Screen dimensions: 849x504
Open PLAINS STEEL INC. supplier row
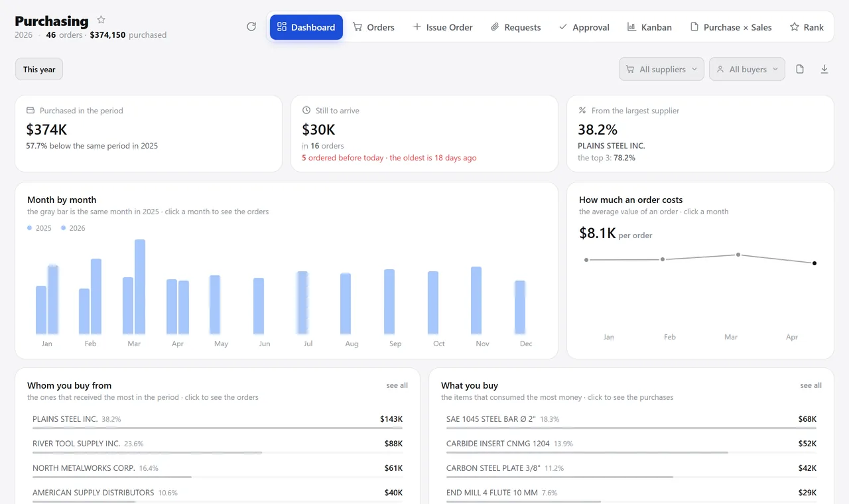point(218,422)
